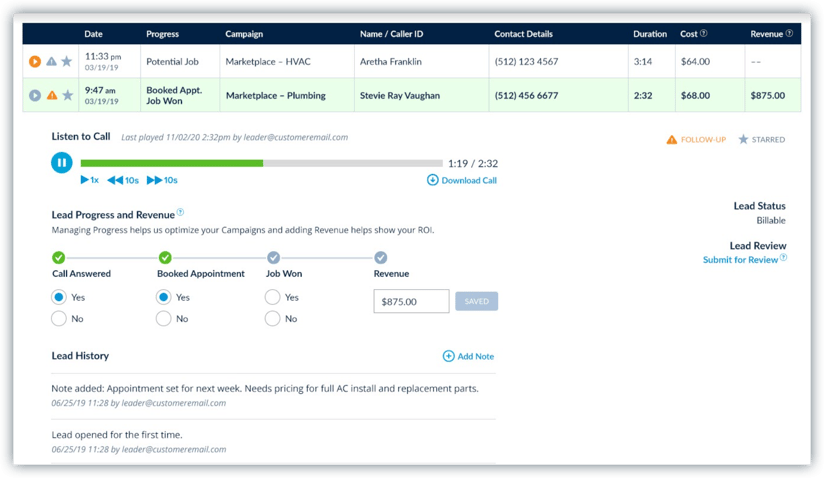Select No for Job Won
This screenshot has width=824, height=478.
[272, 318]
